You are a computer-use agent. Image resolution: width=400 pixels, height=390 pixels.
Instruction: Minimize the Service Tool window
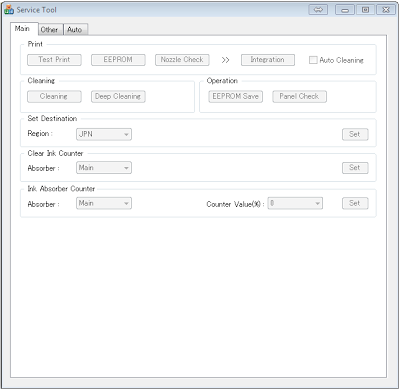pyautogui.click(x=345, y=10)
